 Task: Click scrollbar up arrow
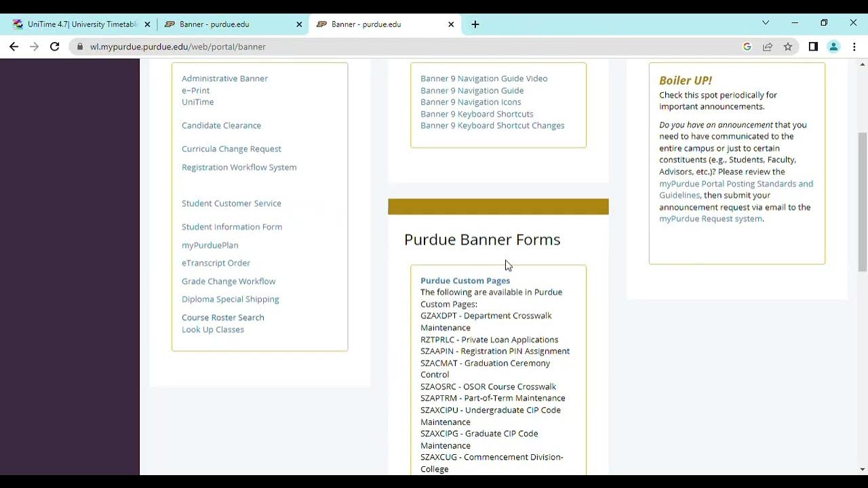863,64
